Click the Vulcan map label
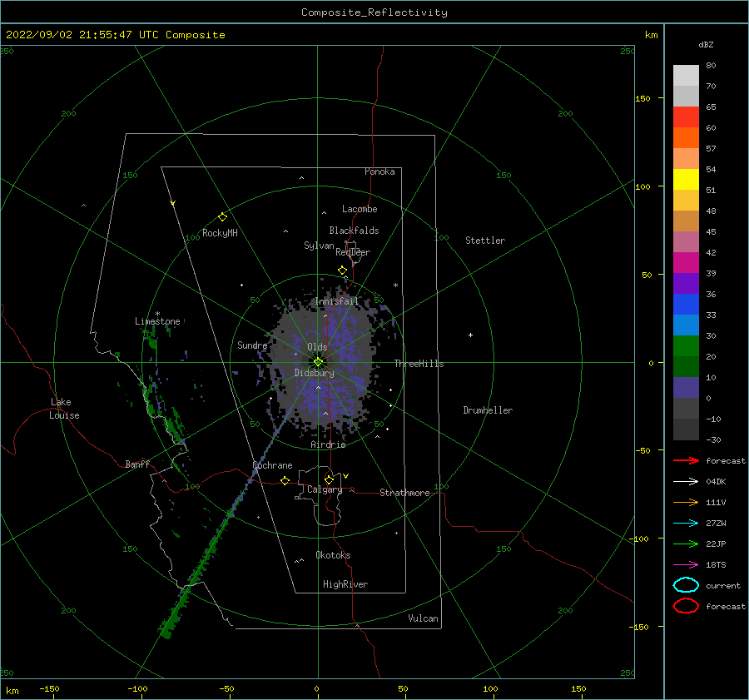Image resolution: width=749 pixels, height=700 pixels. coord(423,618)
